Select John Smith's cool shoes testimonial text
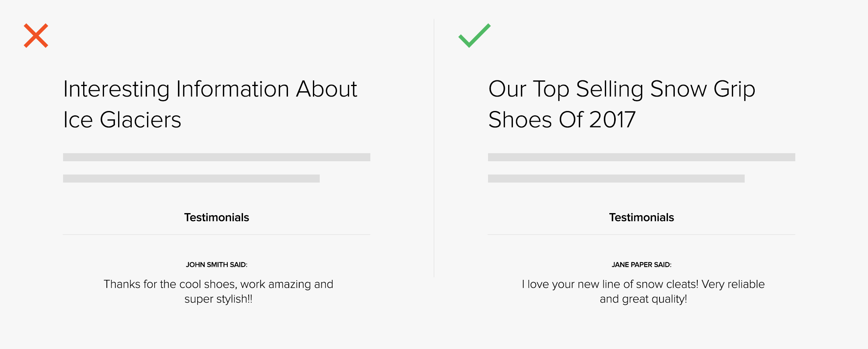The width and height of the screenshot is (868, 349). pos(219,292)
